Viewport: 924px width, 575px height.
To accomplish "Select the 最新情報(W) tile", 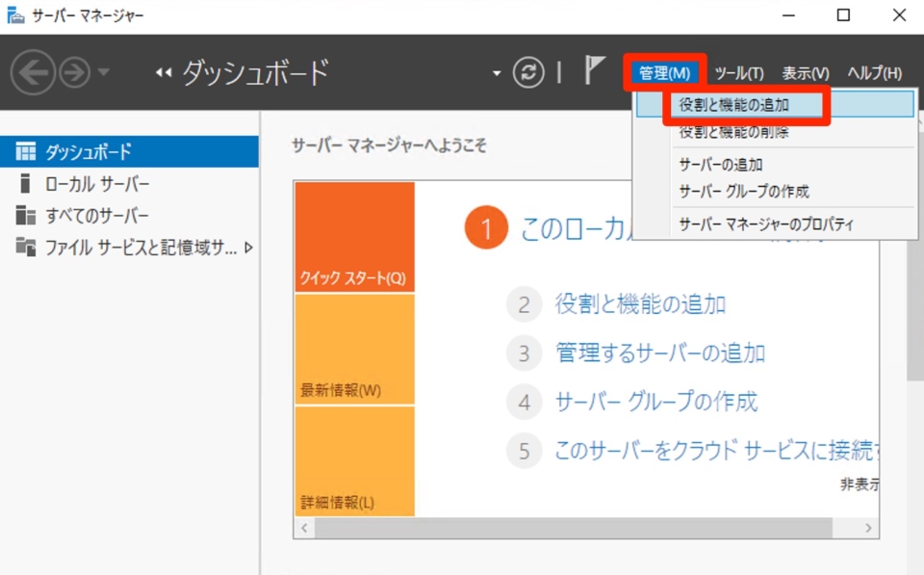I will (x=355, y=349).
